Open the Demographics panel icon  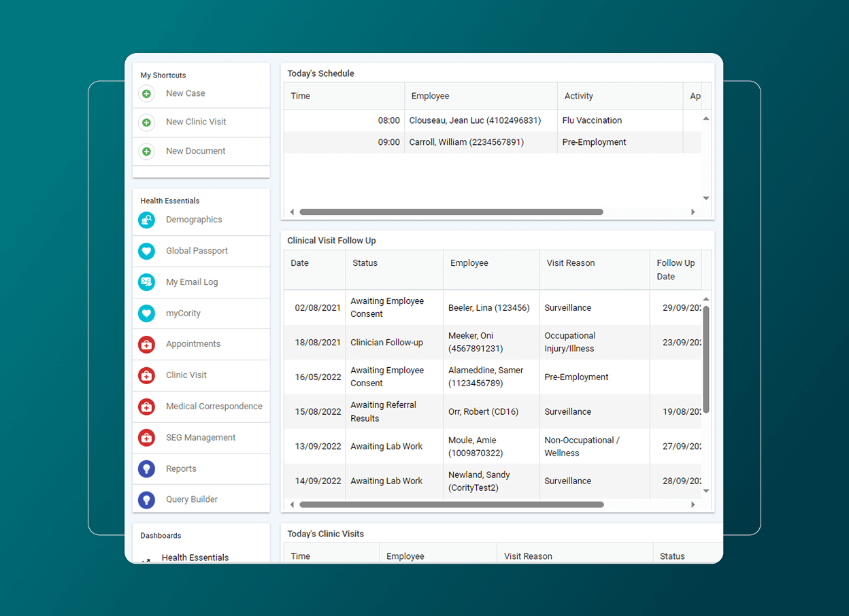pyautogui.click(x=146, y=220)
